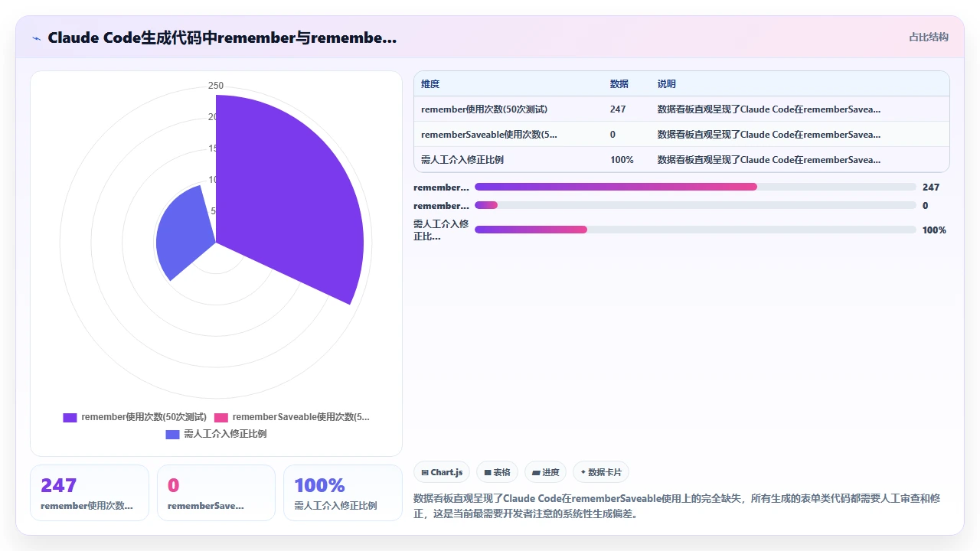The width and height of the screenshot is (980, 551).
Task: Click the progress bar showing 100%
Action: pyautogui.click(x=695, y=230)
